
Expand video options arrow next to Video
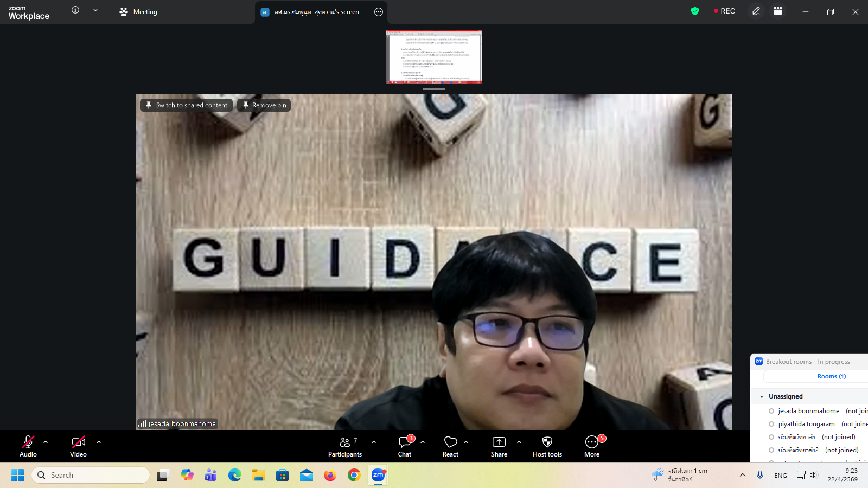99,442
